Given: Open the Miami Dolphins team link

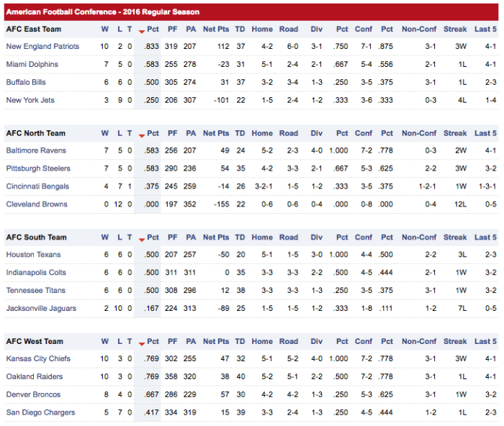Looking at the screenshot, I should (x=32, y=64).
